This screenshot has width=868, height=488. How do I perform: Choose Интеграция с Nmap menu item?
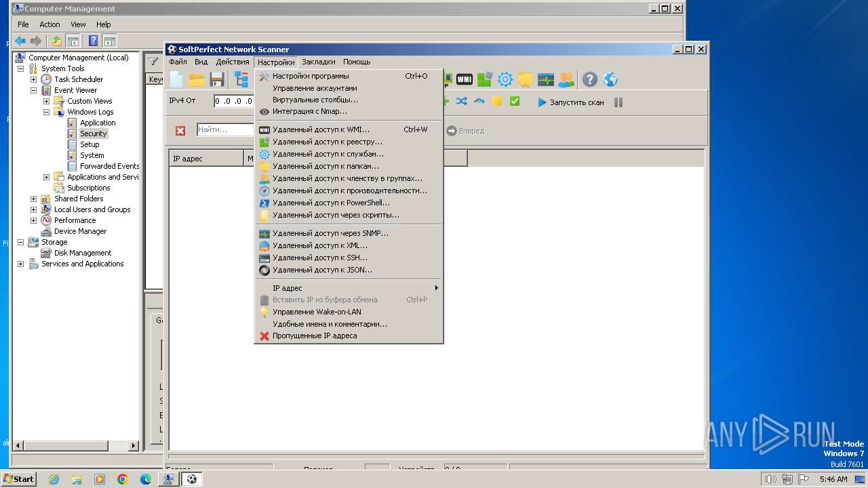click(349, 111)
